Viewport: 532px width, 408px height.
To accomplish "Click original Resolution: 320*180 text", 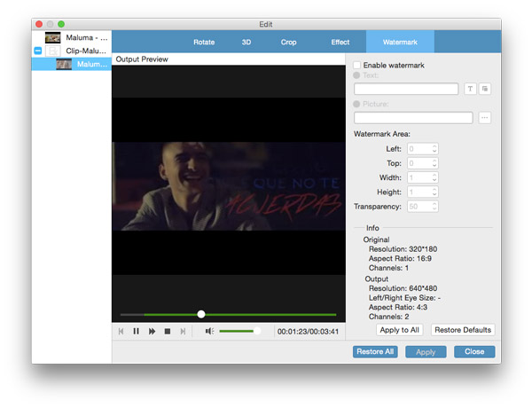I will click(x=403, y=249).
